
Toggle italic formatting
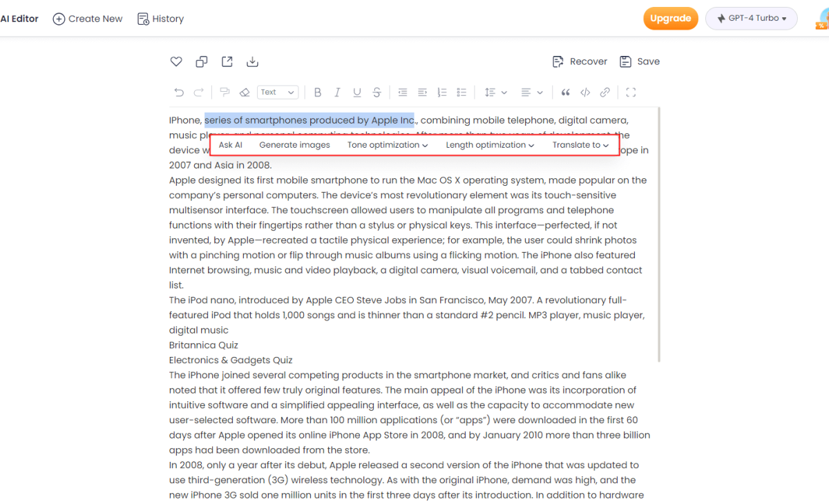pyautogui.click(x=337, y=93)
